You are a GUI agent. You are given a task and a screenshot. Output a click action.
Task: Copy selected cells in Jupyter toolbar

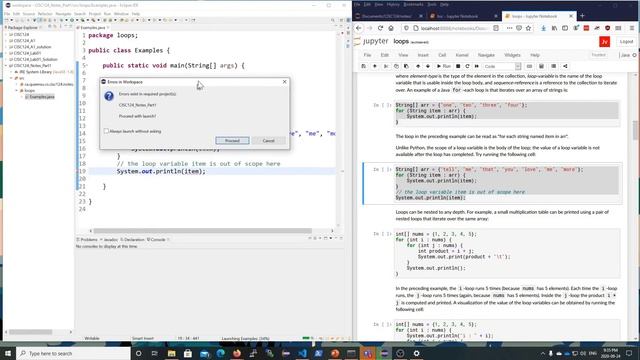(396, 66)
